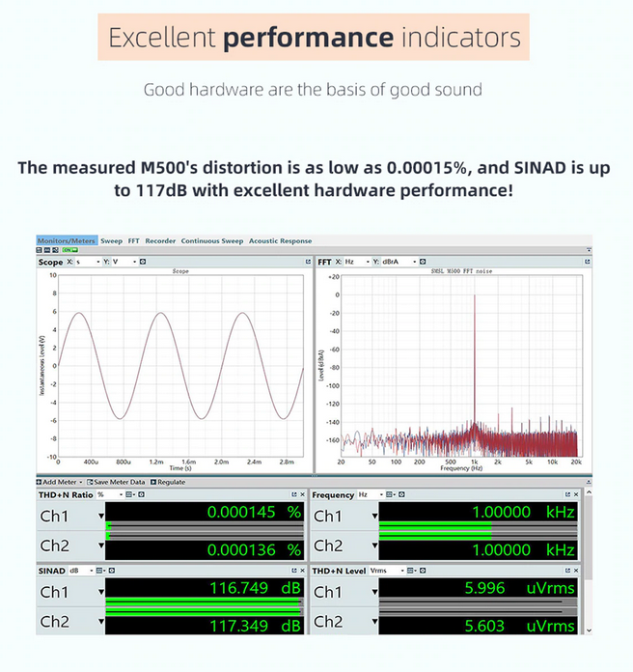Pop out the FFT panel
Viewport: 633px width, 672px height.
pos(588,262)
